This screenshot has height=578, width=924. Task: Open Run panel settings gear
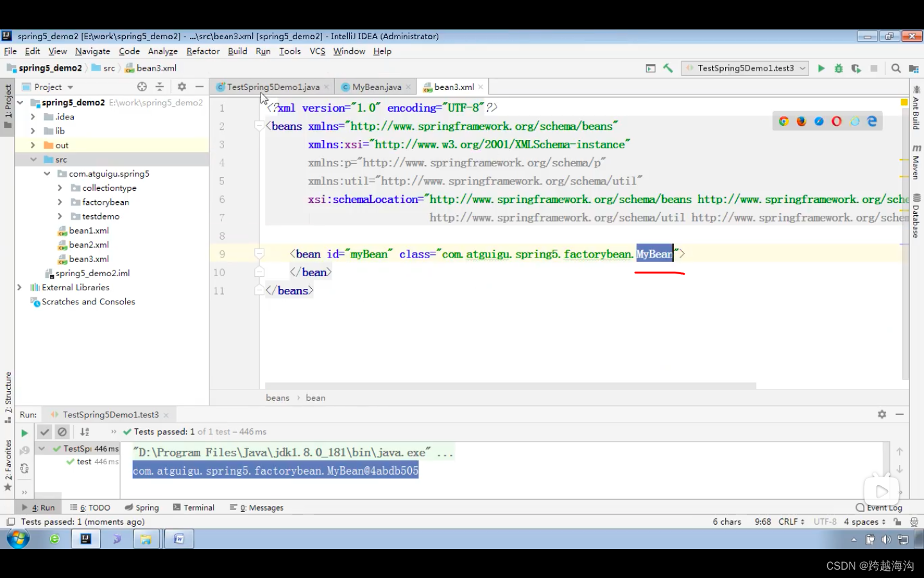click(x=882, y=415)
